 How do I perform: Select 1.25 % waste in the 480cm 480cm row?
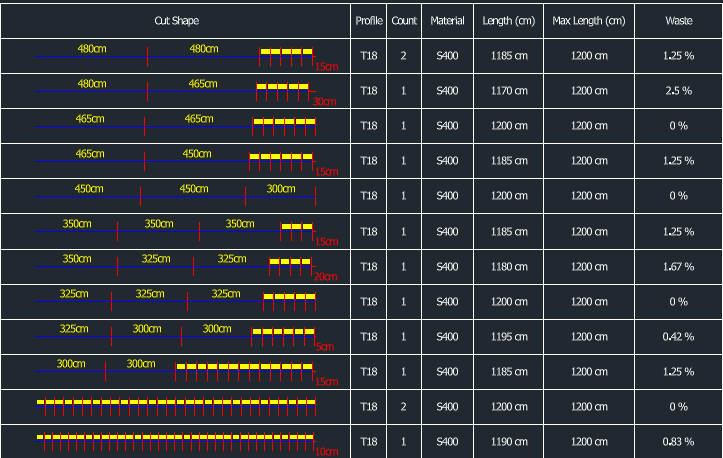[679, 56]
